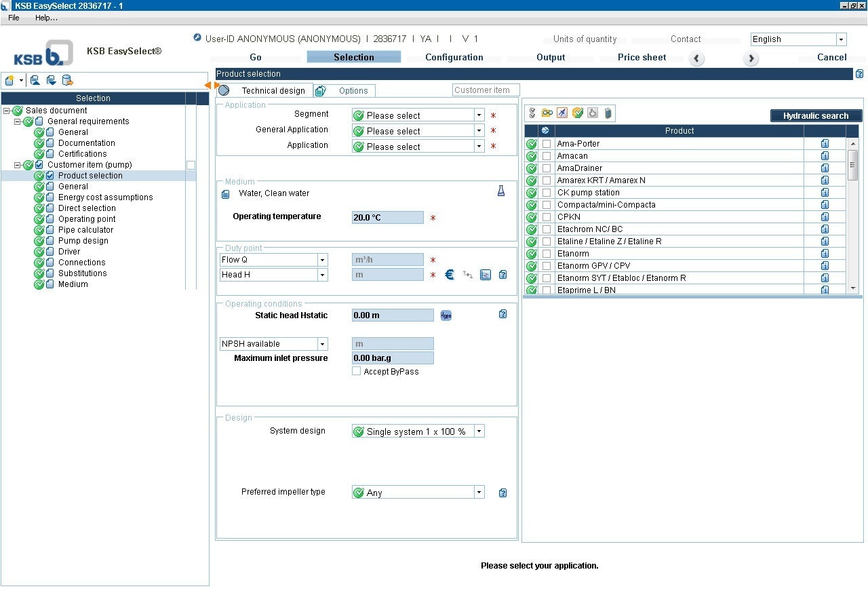Viewport: 868px width, 595px height.
Task: Click the curve chart icon in Duty point
Action: 485,275
